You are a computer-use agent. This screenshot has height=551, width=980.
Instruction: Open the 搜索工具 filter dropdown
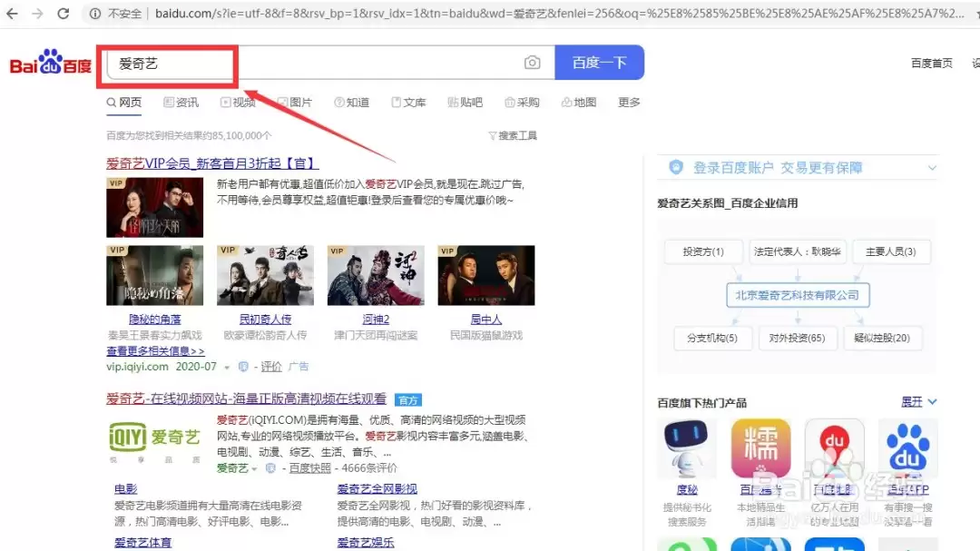513,136
